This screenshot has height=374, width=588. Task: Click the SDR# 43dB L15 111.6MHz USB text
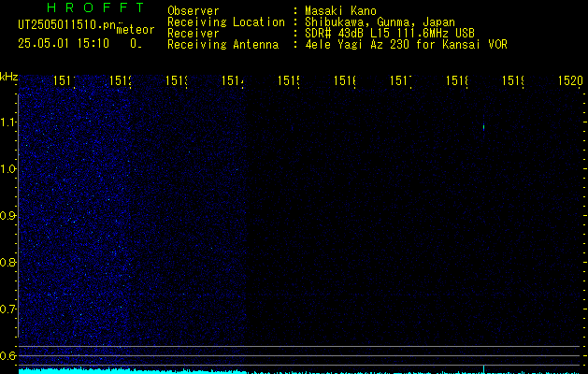[390, 34]
